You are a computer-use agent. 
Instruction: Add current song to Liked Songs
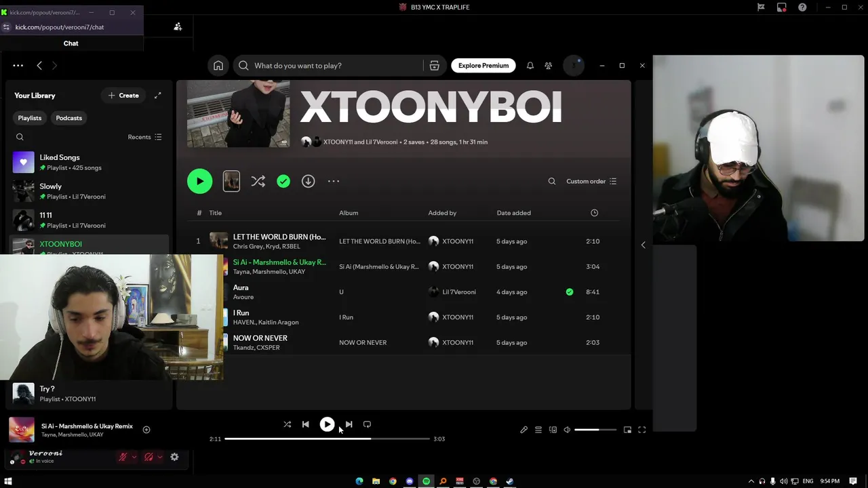(x=146, y=429)
